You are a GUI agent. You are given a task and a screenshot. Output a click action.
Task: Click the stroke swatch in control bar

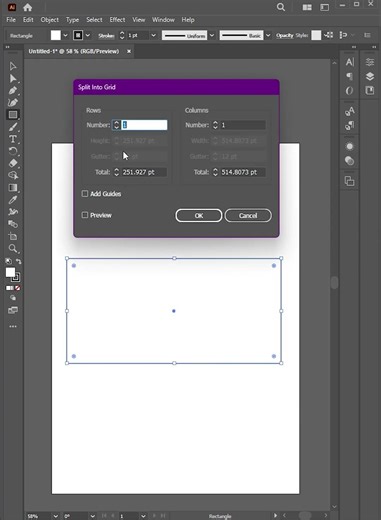(78, 35)
